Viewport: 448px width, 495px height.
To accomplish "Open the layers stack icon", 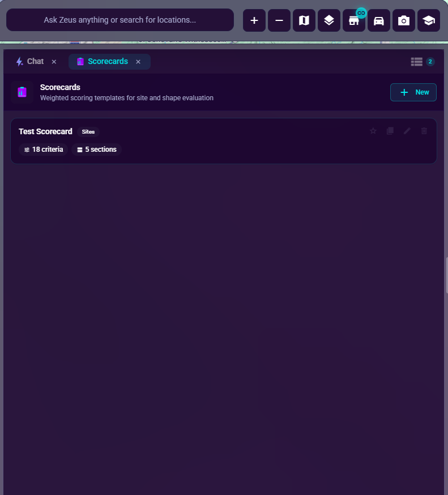I will click(329, 20).
